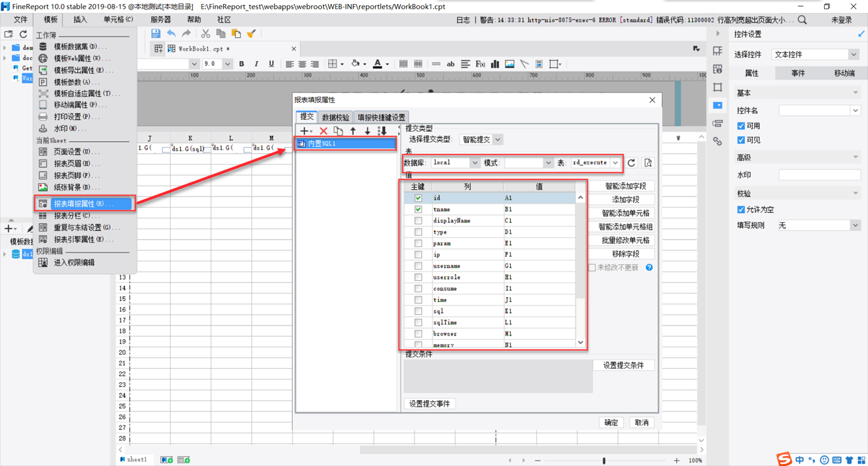Move submit item down with down arrow

tap(367, 131)
